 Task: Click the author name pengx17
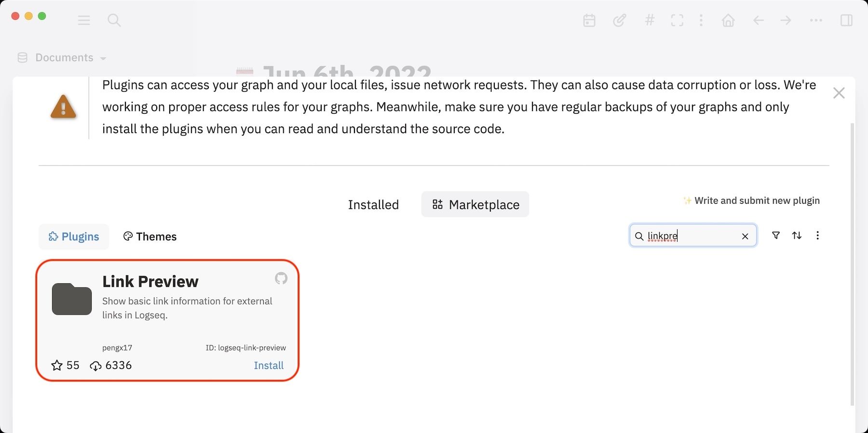(117, 348)
